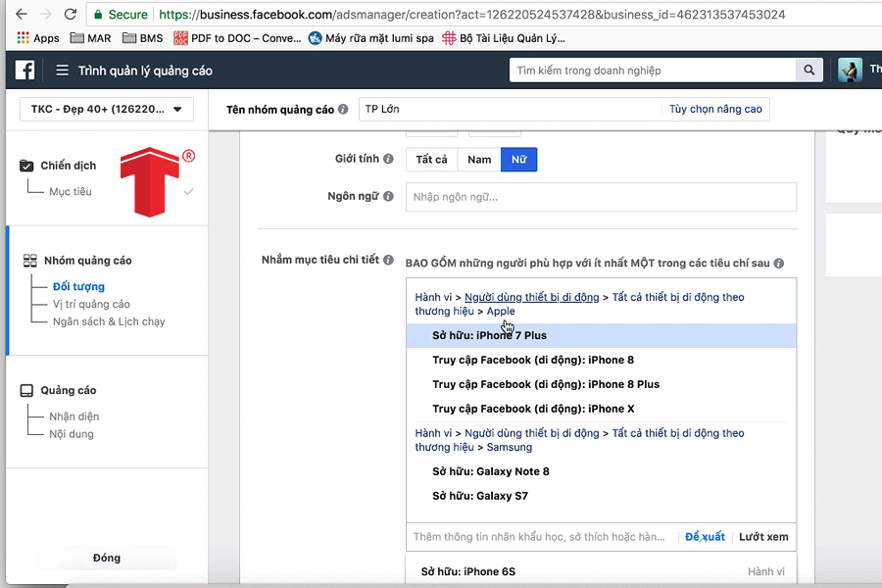Open the MAR bookmark folder
This screenshot has width=882, height=588.
tap(90, 37)
